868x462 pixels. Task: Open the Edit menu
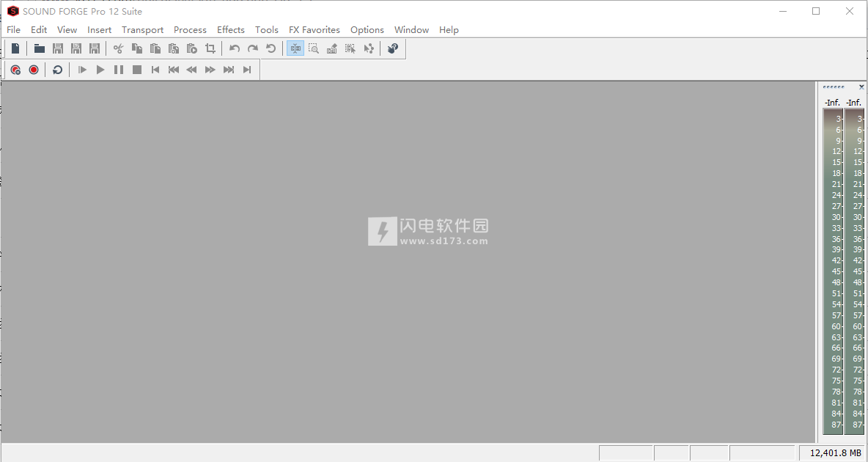(x=39, y=30)
